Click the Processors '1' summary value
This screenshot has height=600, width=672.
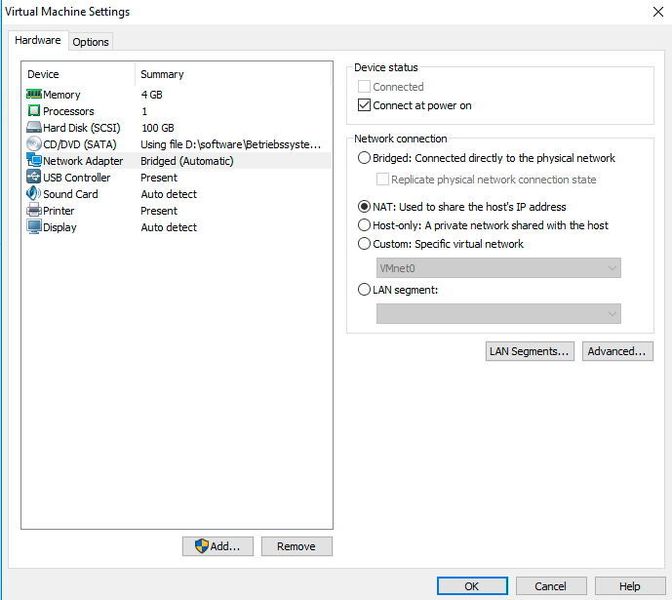tap(144, 111)
